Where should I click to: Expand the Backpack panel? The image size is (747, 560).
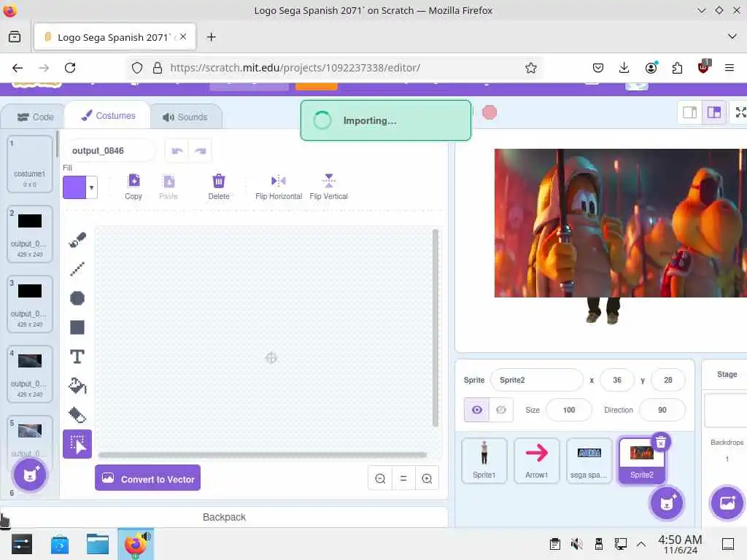point(225,517)
